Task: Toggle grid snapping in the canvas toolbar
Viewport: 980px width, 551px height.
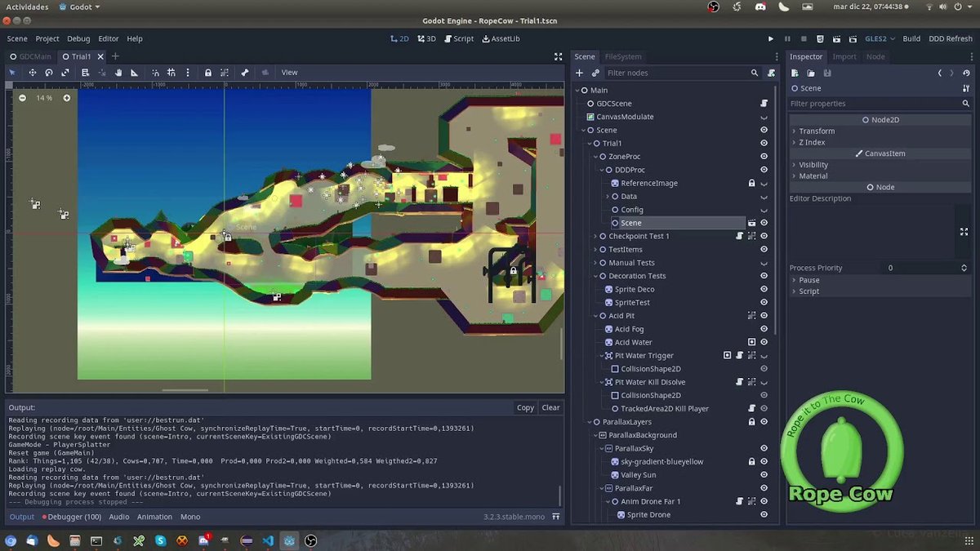Action: 171,73
